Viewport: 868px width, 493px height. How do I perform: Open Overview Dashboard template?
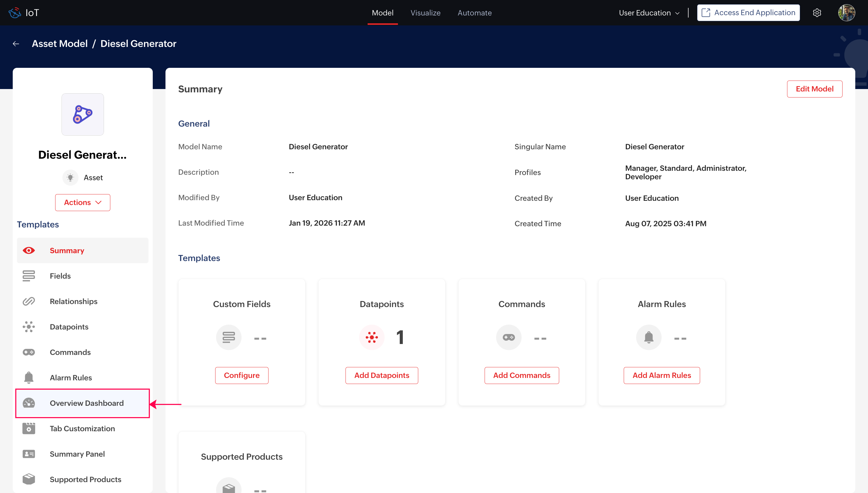86,403
